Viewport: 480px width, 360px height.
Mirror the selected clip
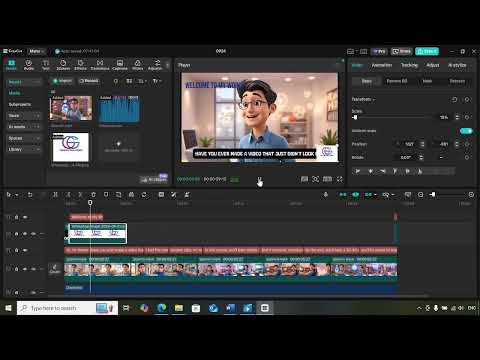[131, 195]
